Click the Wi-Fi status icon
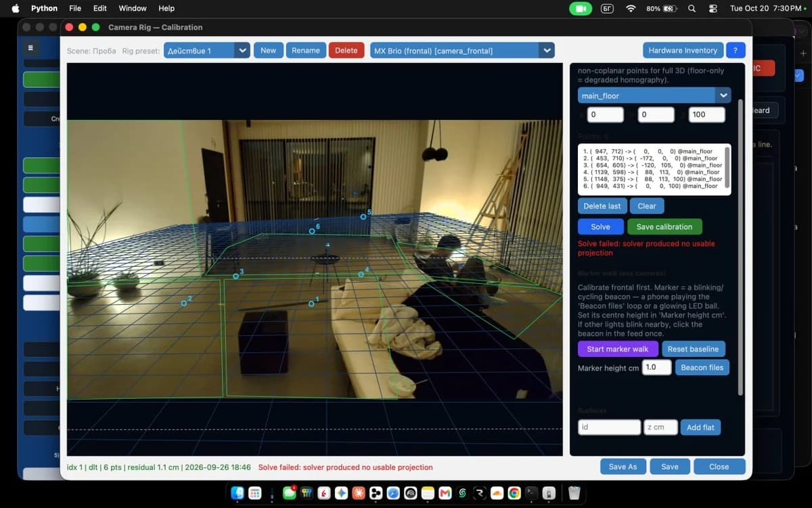 pyautogui.click(x=631, y=8)
